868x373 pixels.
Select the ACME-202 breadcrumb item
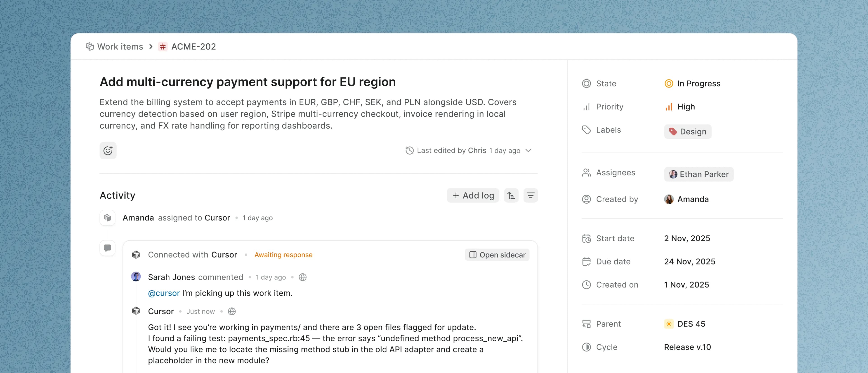193,47
